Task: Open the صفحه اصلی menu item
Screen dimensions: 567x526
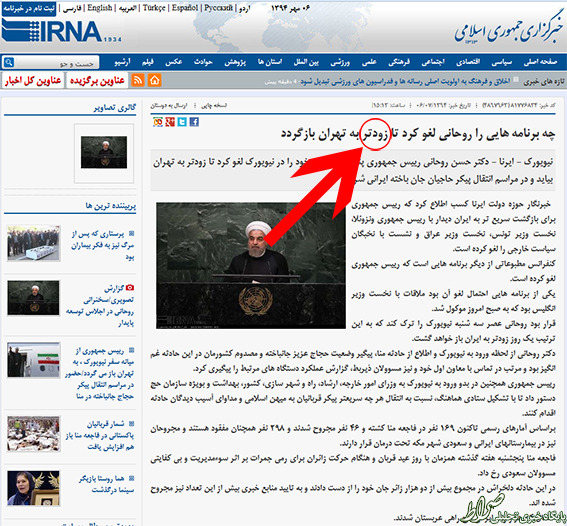Action: tap(541, 62)
